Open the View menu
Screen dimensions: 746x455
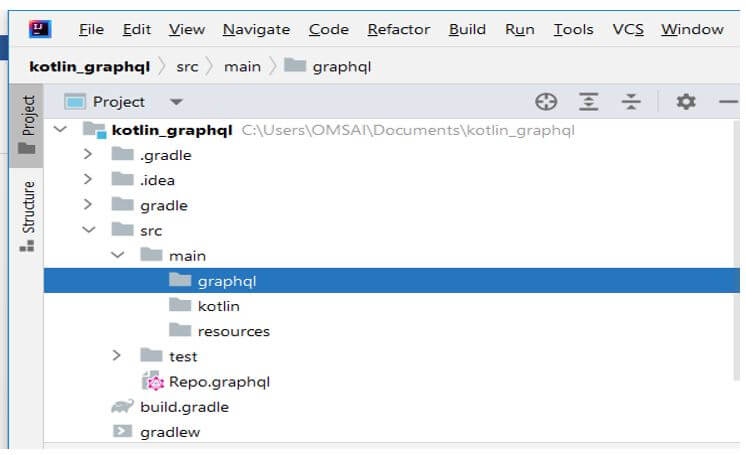point(186,30)
